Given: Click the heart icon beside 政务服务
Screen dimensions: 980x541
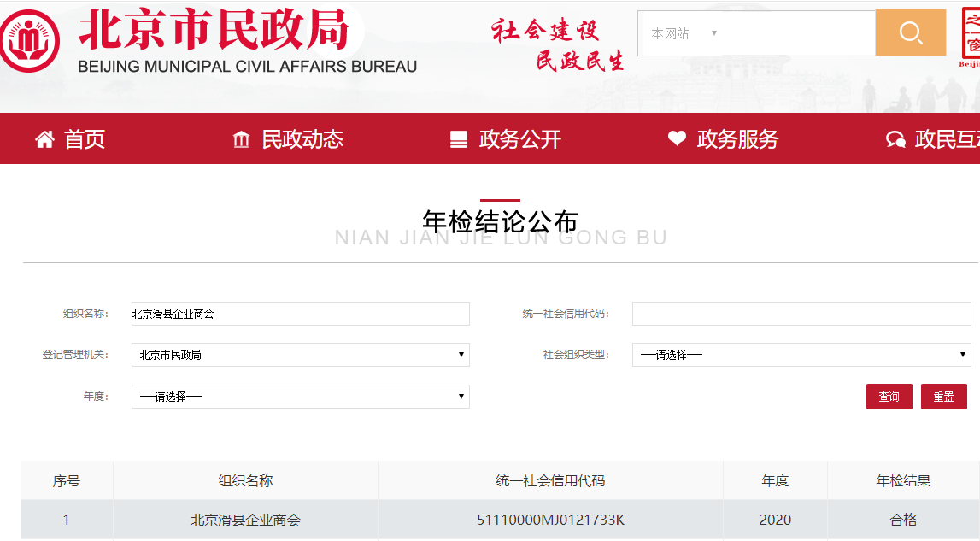Looking at the screenshot, I should pos(677,138).
